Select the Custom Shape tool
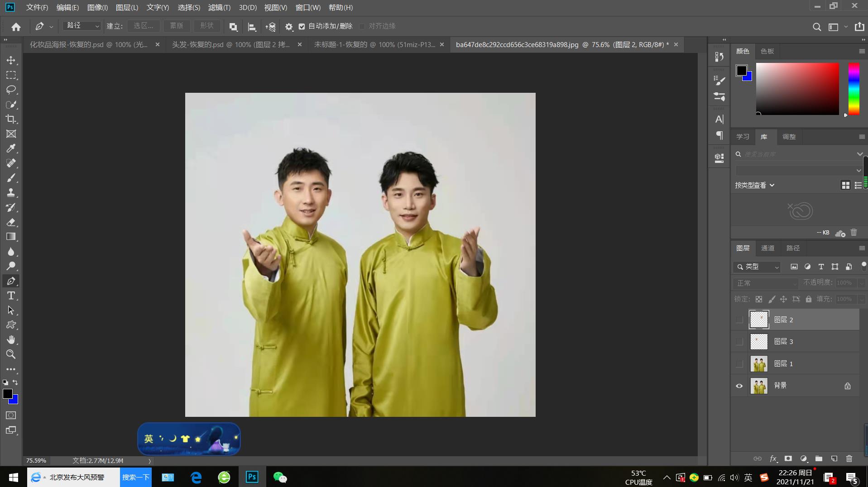 tap(11, 325)
